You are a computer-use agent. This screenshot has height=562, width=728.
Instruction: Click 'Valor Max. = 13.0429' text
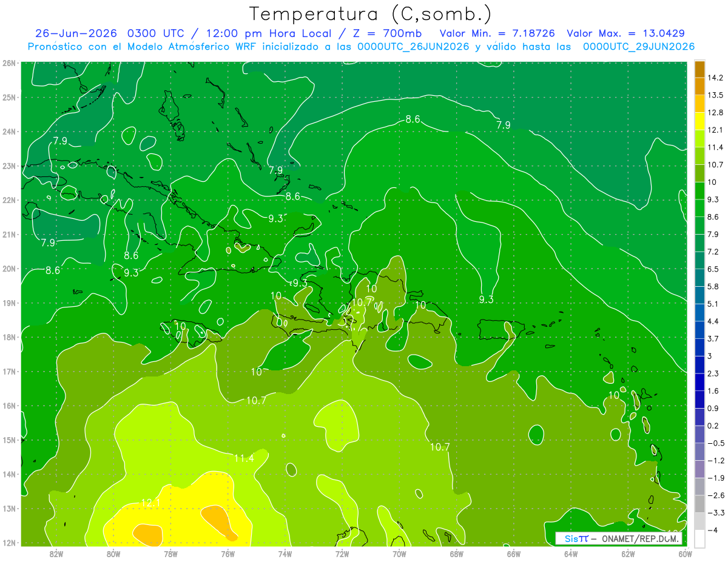626,33
